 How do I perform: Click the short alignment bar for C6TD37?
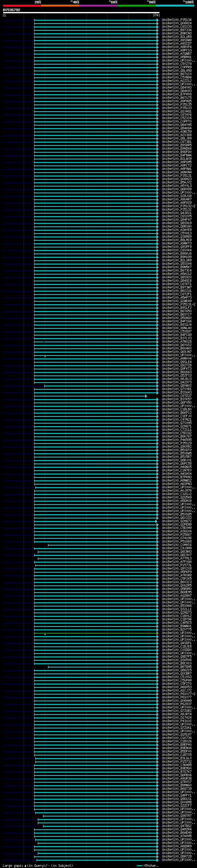(x=90, y=396)
